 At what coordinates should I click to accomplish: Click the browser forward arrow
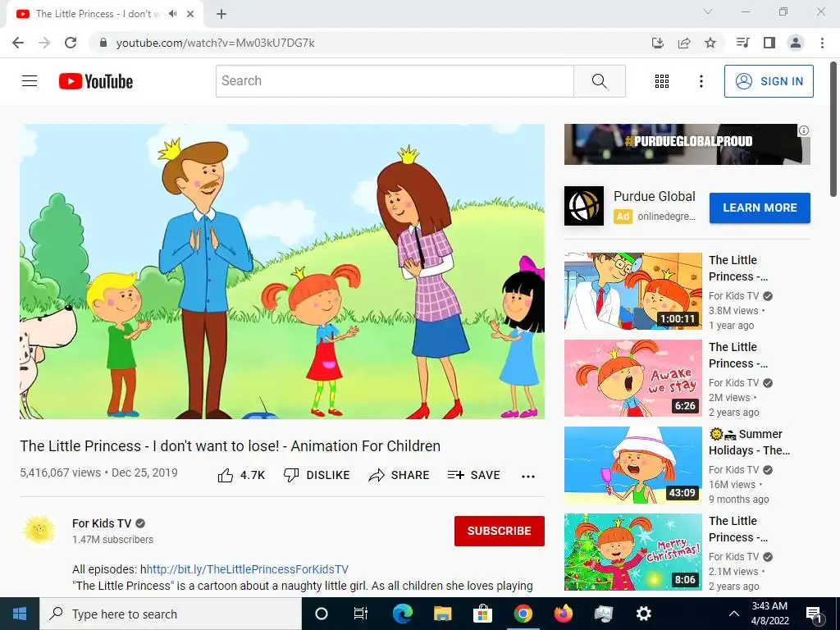(44, 43)
